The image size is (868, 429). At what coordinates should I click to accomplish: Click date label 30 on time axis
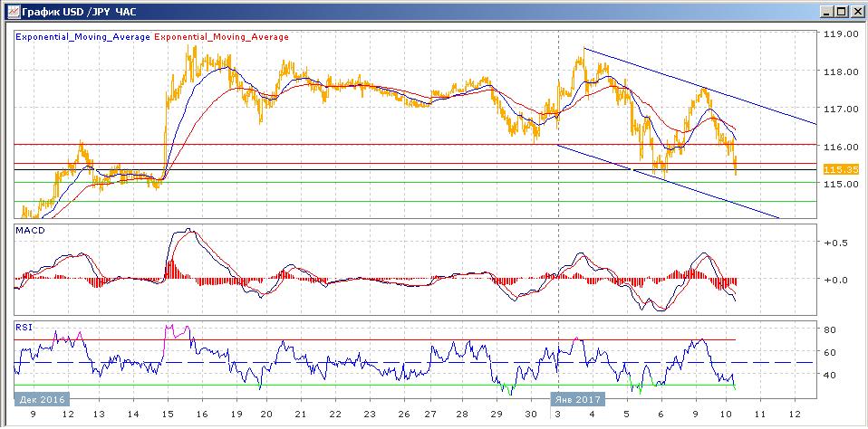(x=530, y=415)
